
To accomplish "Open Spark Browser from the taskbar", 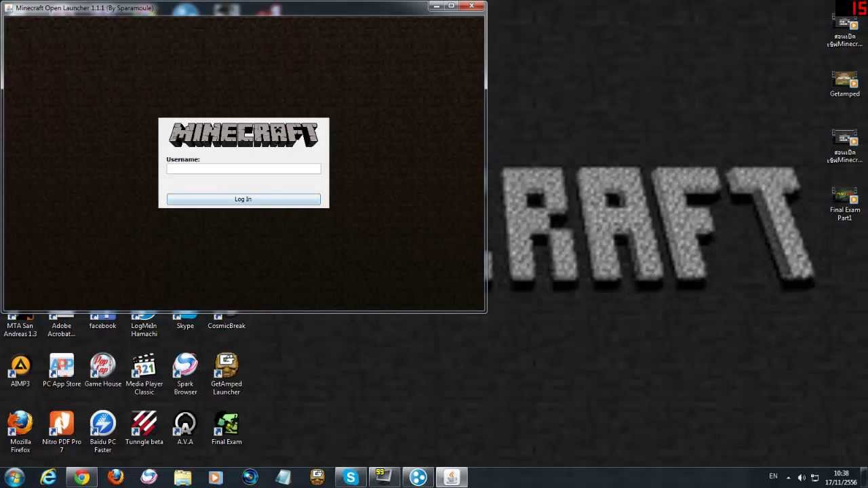I will click(149, 478).
